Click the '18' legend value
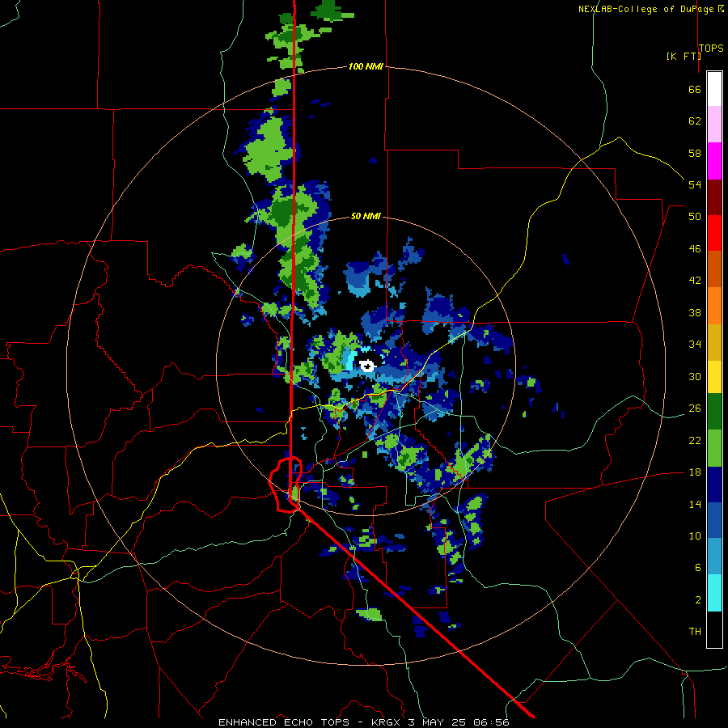The height and width of the screenshot is (728, 728). click(695, 472)
